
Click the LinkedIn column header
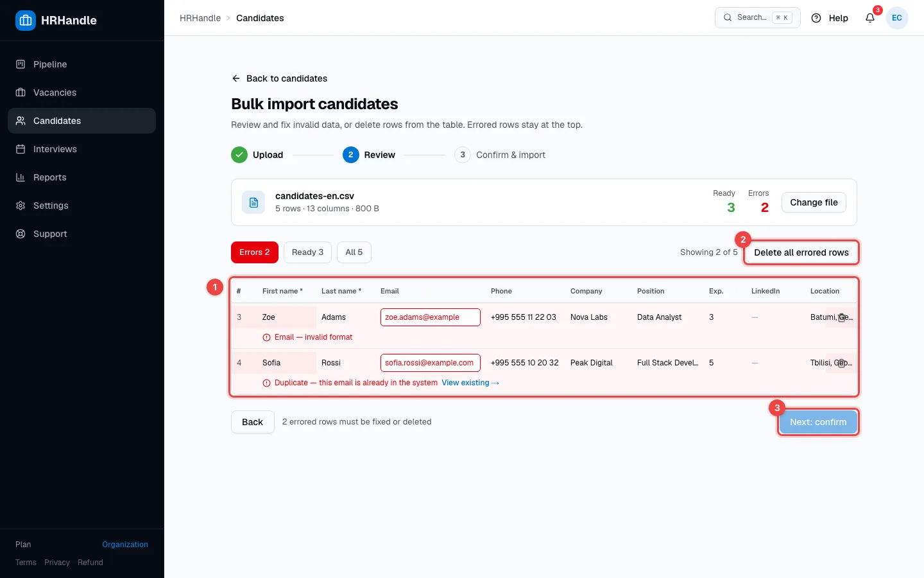click(766, 291)
